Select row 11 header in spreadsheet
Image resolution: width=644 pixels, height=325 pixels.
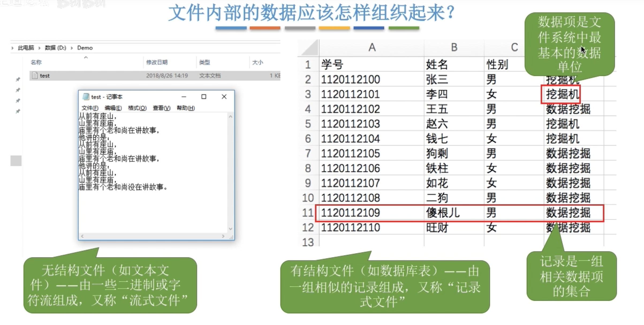[308, 213]
